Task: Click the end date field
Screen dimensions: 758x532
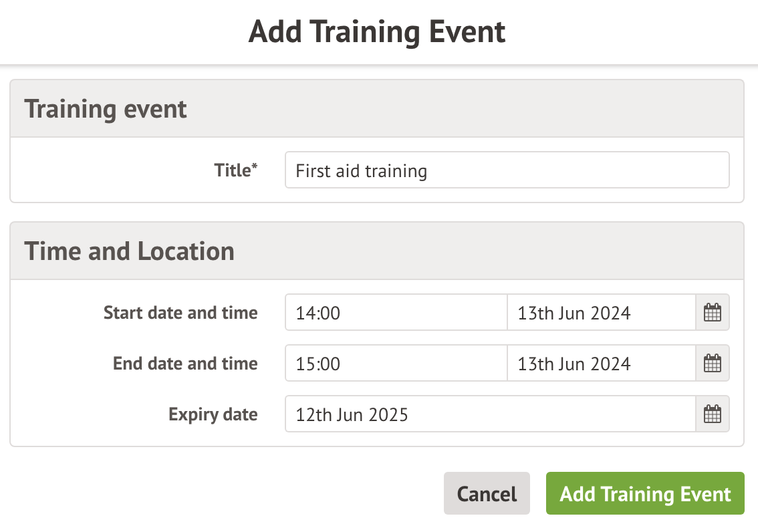Action: click(x=601, y=364)
